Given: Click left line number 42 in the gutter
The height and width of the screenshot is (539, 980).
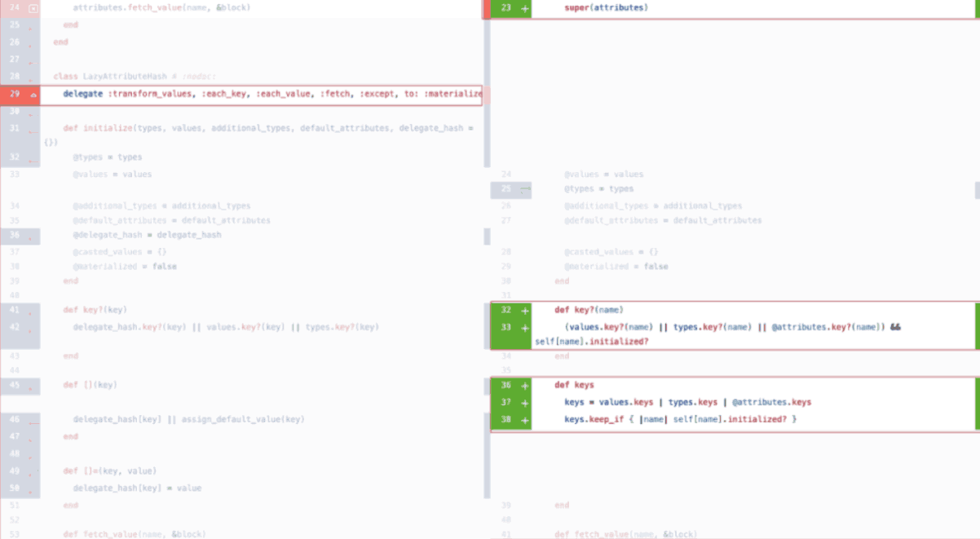Looking at the screenshot, I should click(x=15, y=328).
